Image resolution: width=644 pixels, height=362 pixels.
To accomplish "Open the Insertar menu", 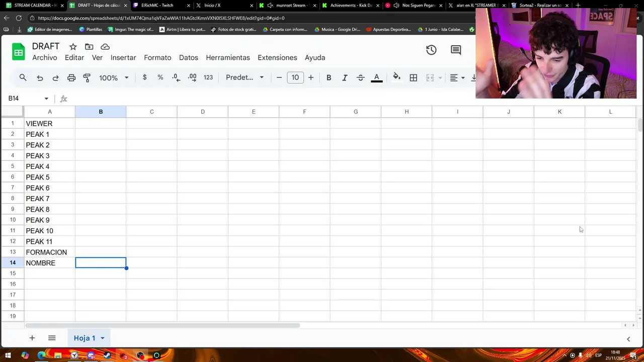I will pos(123,57).
